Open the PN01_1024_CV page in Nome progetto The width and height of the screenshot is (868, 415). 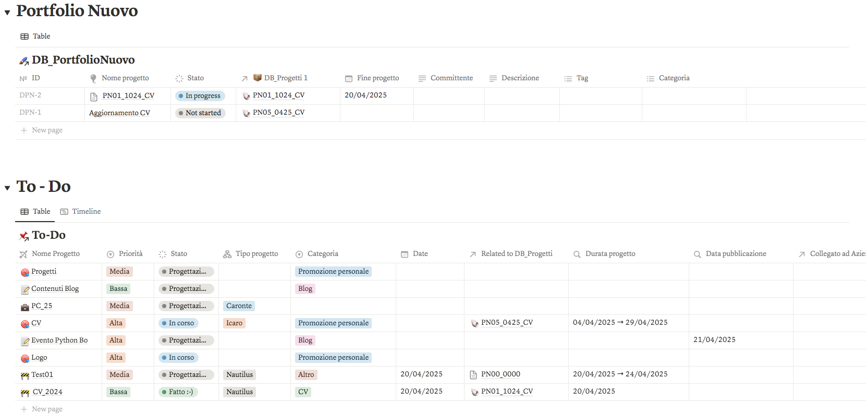point(128,96)
